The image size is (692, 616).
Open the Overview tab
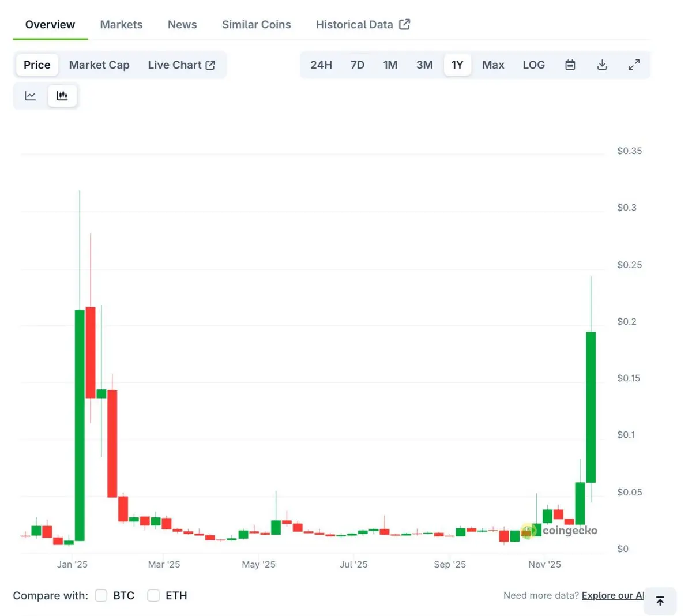(x=50, y=24)
